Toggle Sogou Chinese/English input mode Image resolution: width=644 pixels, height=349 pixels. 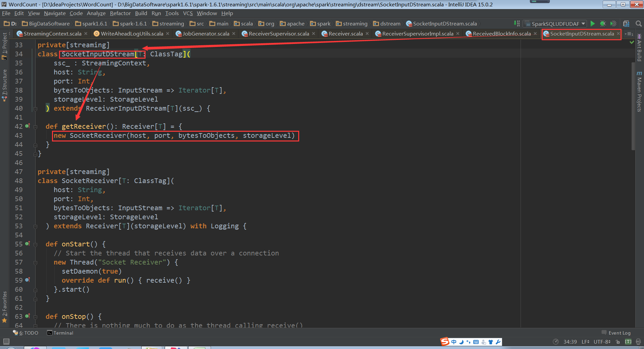pos(454,342)
